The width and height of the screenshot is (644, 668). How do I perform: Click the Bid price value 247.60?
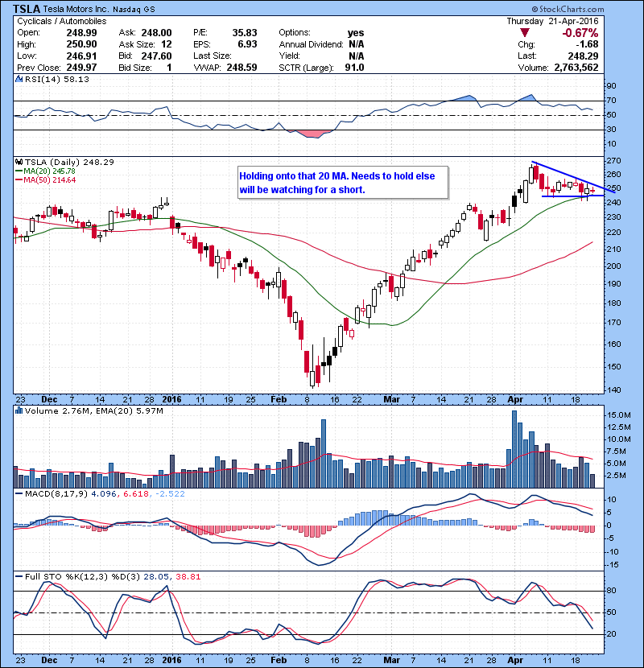click(156, 56)
